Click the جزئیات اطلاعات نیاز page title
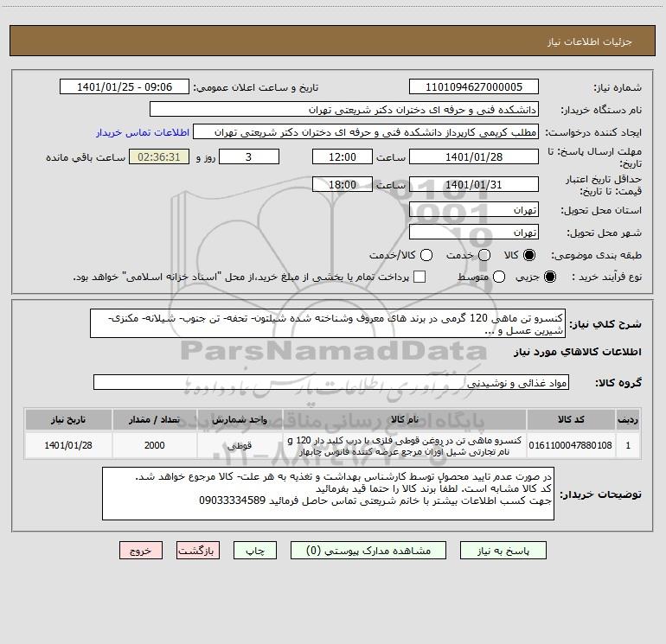This screenshot has width=666, height=644. click(x=590, y=41)
